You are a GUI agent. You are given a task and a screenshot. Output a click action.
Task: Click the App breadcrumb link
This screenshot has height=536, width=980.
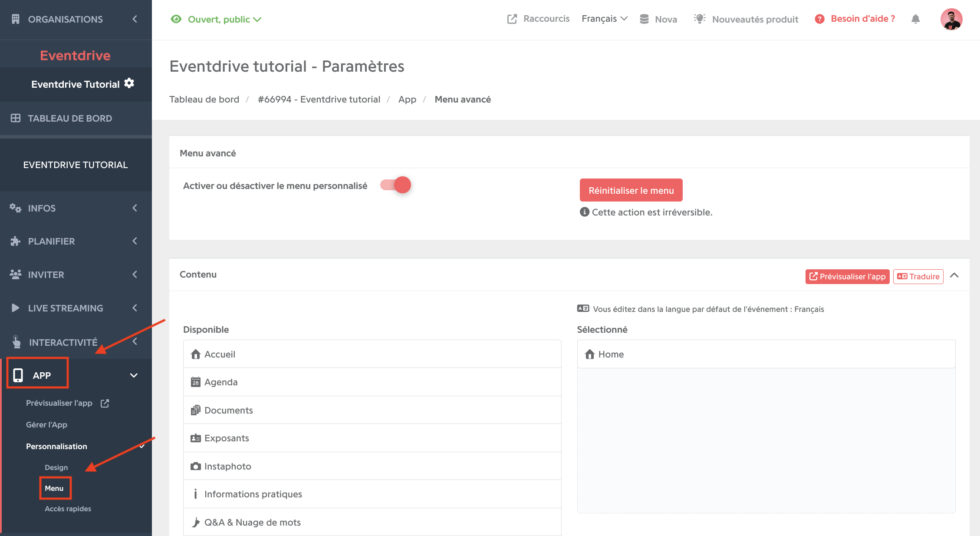click(407, 99)
